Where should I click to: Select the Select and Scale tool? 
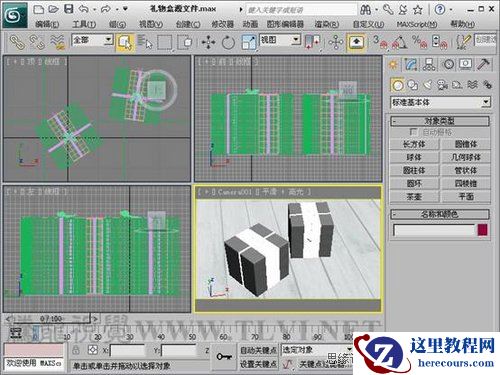tap(249, 43)
